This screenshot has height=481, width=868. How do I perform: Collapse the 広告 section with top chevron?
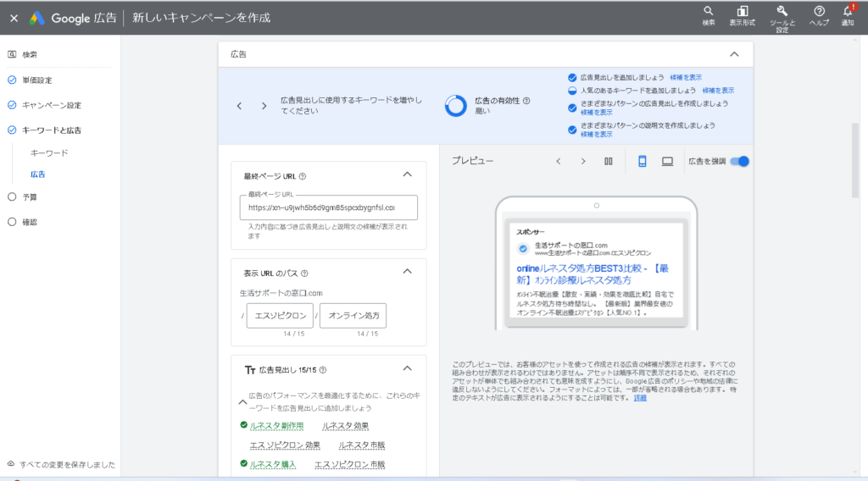(x=734, y=54)
